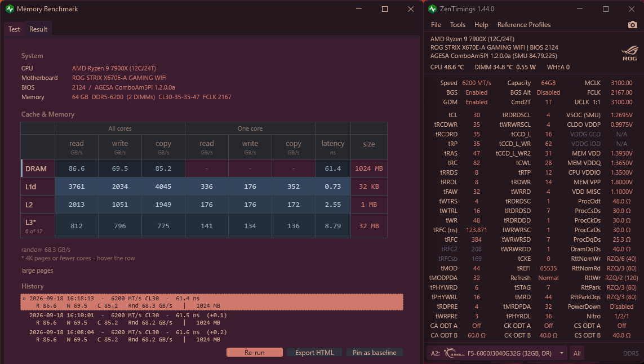Click Pin as baseline button
The image size is (644, 364).
(375, 353)
